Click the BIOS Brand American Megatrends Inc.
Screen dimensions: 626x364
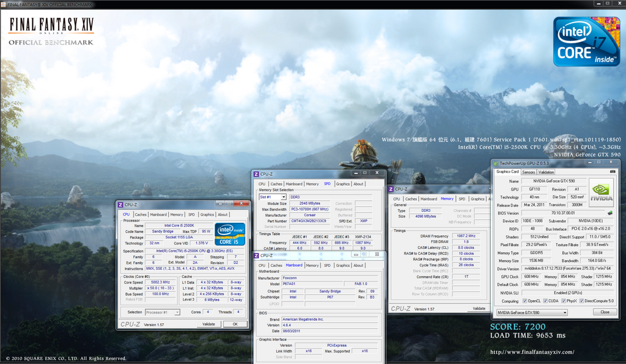[330, 319]
